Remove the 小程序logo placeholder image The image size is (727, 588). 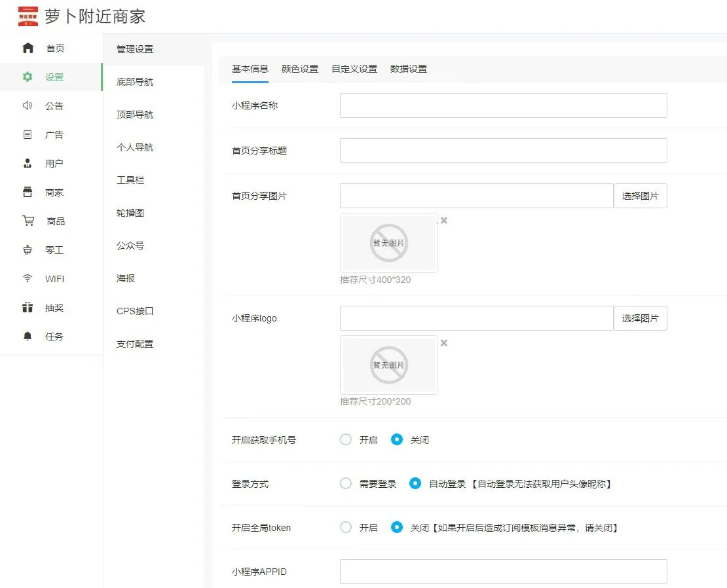444,342
